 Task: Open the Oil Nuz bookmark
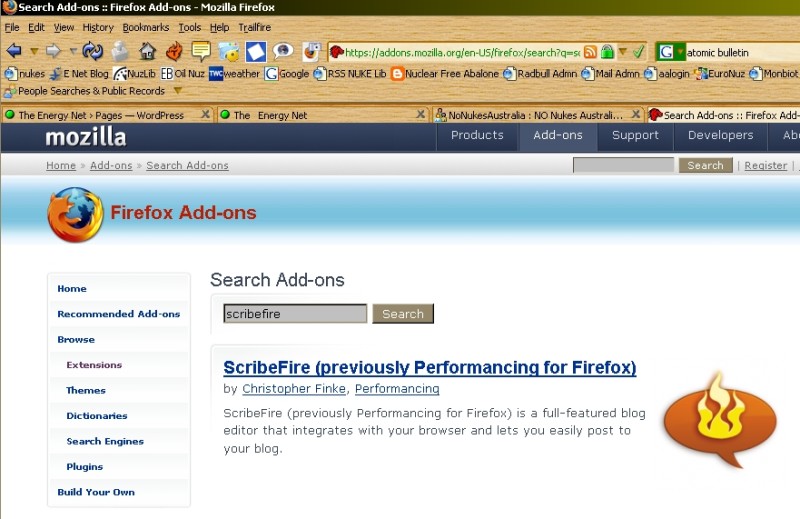[x=183, y=73]
